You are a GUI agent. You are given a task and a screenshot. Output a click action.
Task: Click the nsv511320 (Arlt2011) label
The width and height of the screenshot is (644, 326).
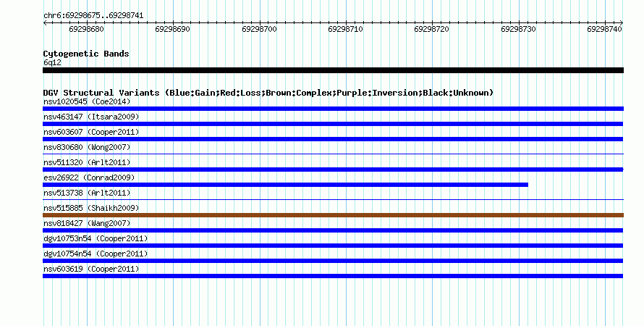(87, 162)
